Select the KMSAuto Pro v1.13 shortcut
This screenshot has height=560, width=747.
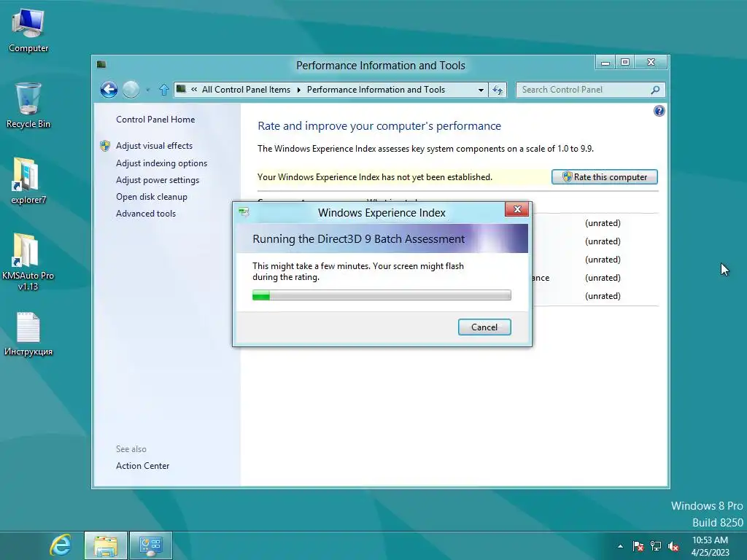28,262
